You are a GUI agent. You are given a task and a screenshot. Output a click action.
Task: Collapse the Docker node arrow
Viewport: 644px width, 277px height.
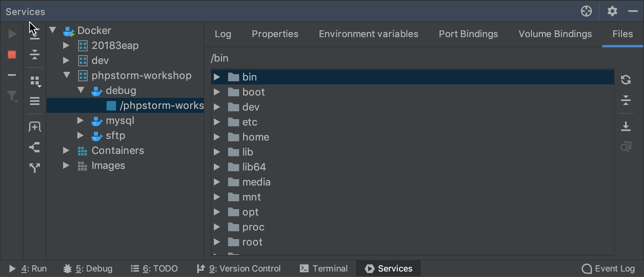pyautogui.click(x=52, y=30)
